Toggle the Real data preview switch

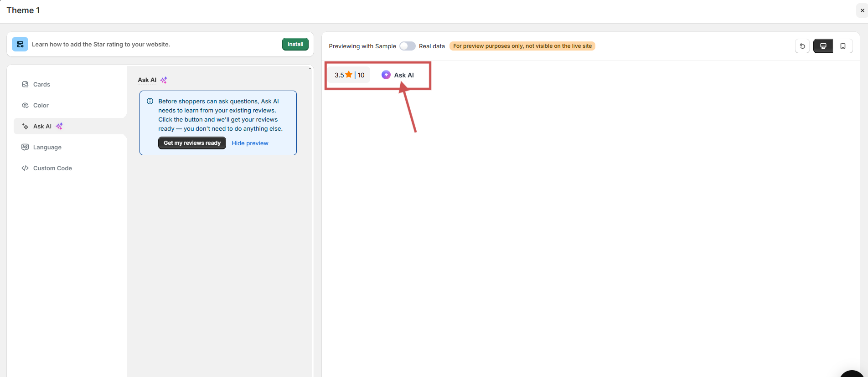click(408, 46)
